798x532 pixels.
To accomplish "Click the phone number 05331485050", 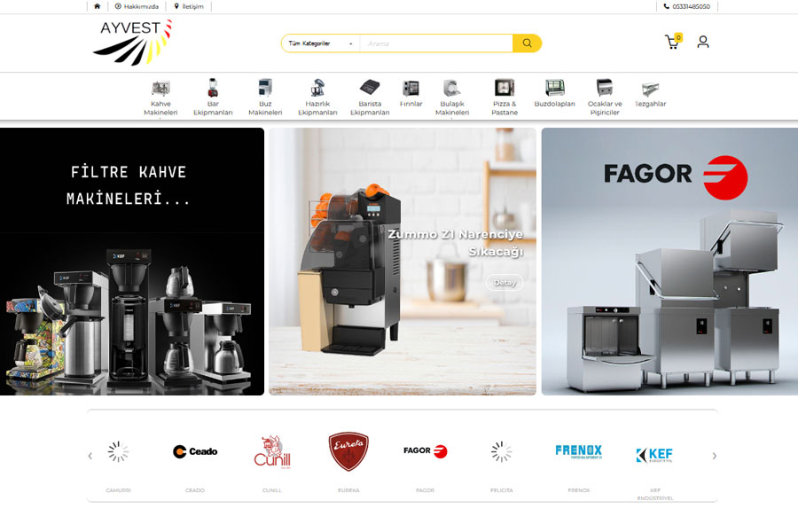I will [687, 6].
